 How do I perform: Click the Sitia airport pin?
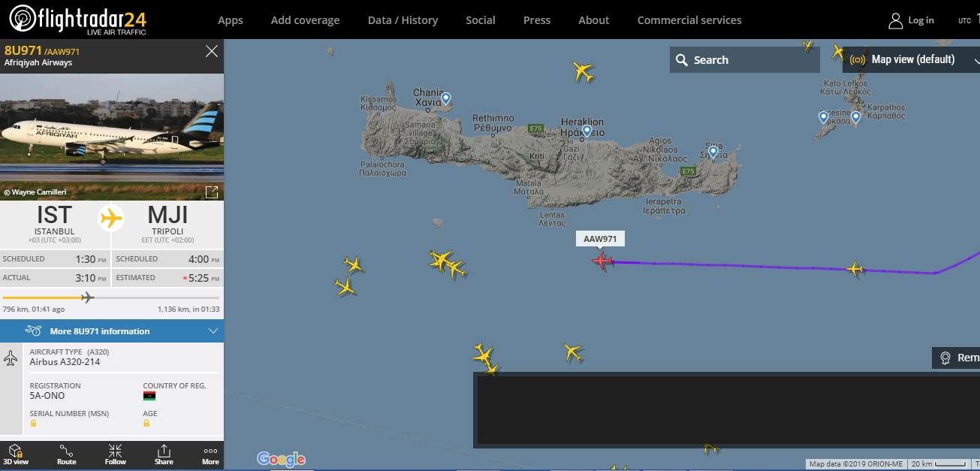tap(713, 152)
